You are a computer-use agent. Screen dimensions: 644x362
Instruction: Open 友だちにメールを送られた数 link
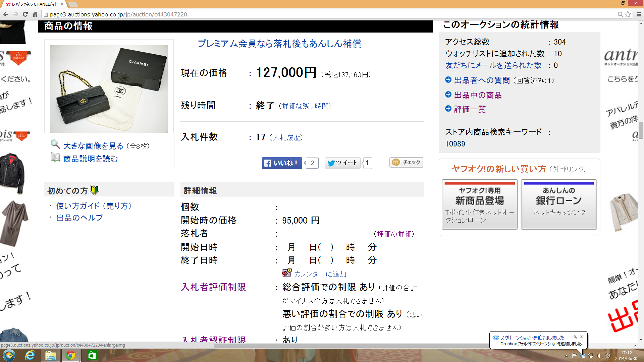[x=493, y=65]
